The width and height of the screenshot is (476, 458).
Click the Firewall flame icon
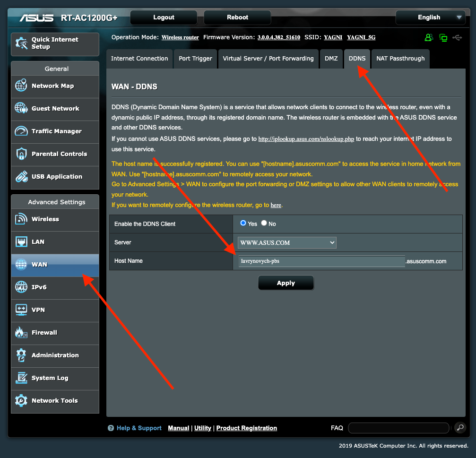point(21,333)
